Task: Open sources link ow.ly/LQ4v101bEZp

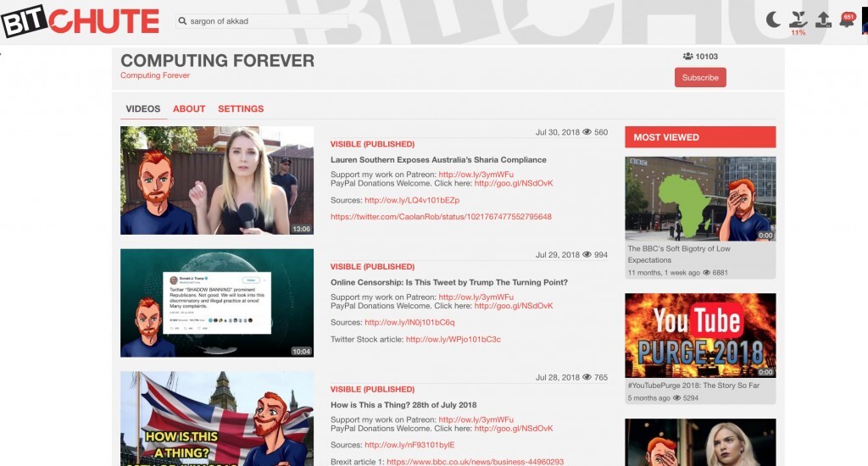Action: click(x=412, y=200)
